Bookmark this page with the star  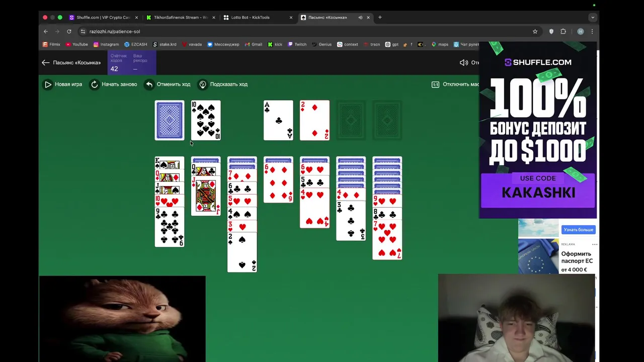coord(535,31)
